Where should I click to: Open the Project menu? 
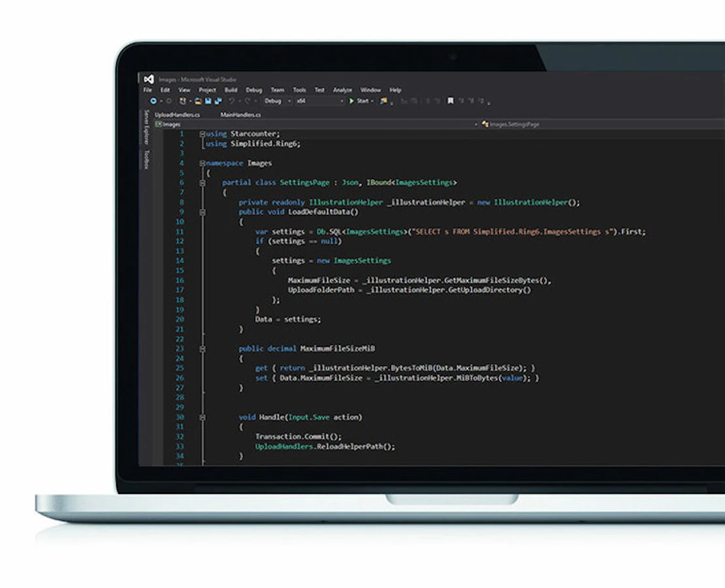point(207,90)
